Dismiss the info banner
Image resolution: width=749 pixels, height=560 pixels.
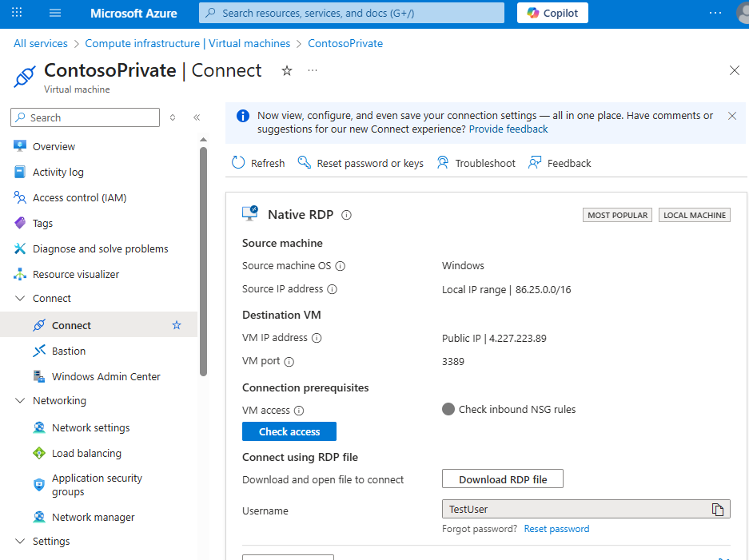coord(731,116)
